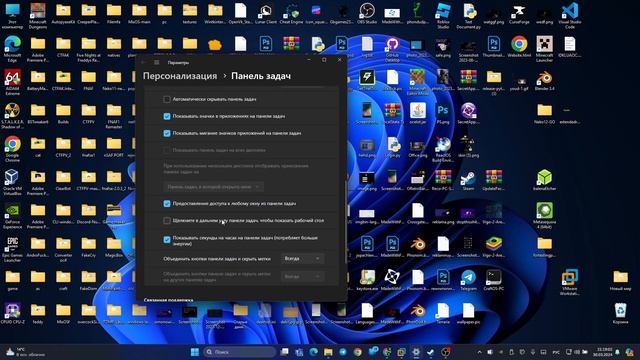Select the CraftOS-PC desktop icon
Image resolution: width=640 pixels, height=360 pixels.
tap(493, 280)
